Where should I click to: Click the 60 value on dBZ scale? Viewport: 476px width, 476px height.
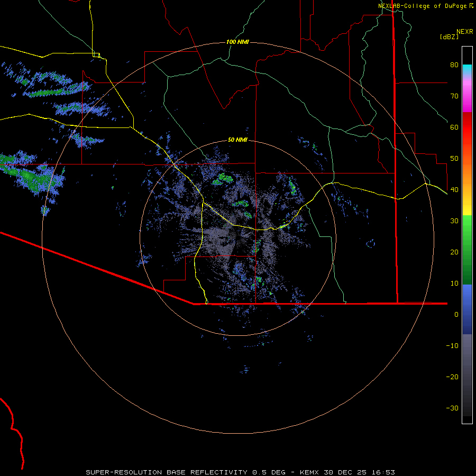tap(454, 127)
